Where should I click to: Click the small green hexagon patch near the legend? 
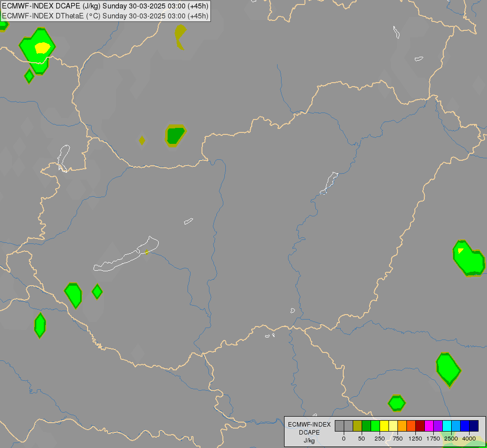[396, 403]
